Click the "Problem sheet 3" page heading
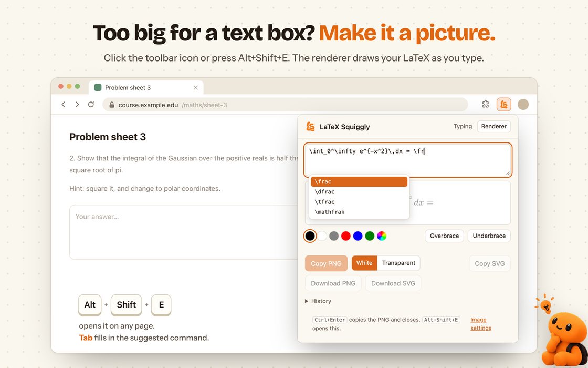This screenshot has width=588, height=368. (x=108, y=137)
